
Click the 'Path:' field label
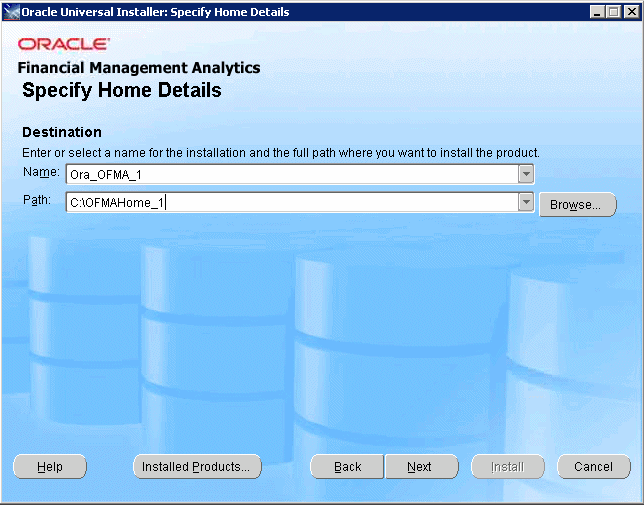pyautogui.click(x=37, y=200)
